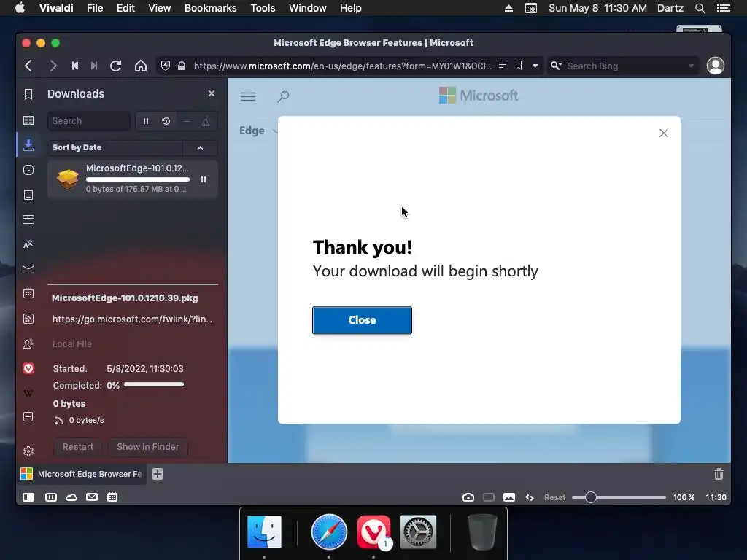
Task: Toggle images display in status bar
Action: click(508, 497)
